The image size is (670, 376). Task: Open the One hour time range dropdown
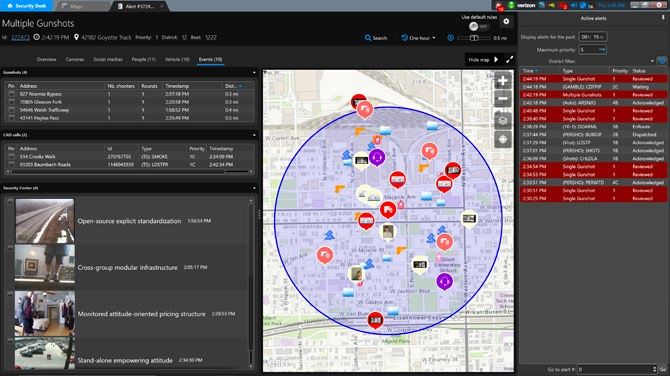point(418,38)
